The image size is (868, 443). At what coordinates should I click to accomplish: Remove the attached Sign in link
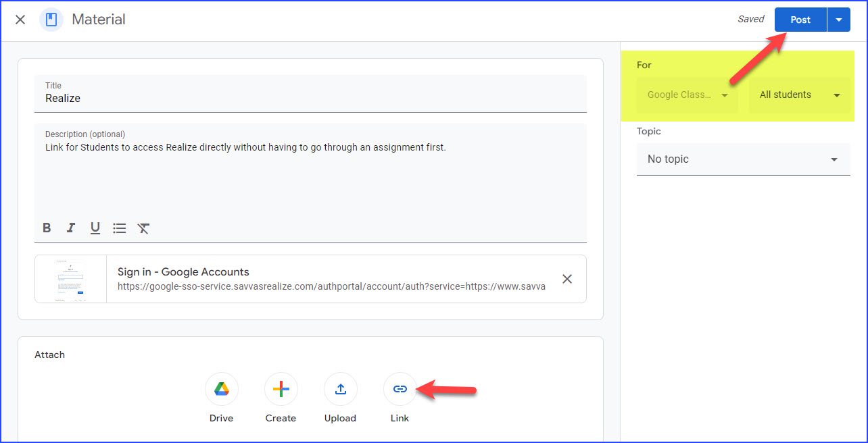tap(566, 278)
